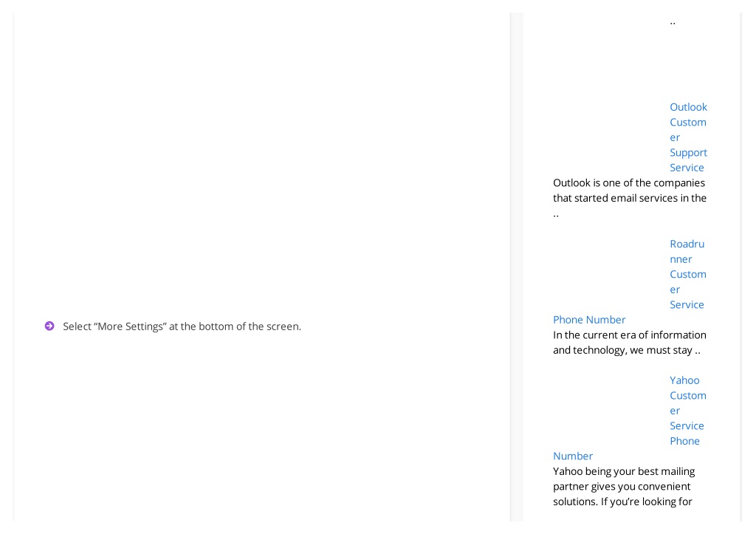
Task: Click "Service" in the Yahoo link title
Action: click(687, 426)
